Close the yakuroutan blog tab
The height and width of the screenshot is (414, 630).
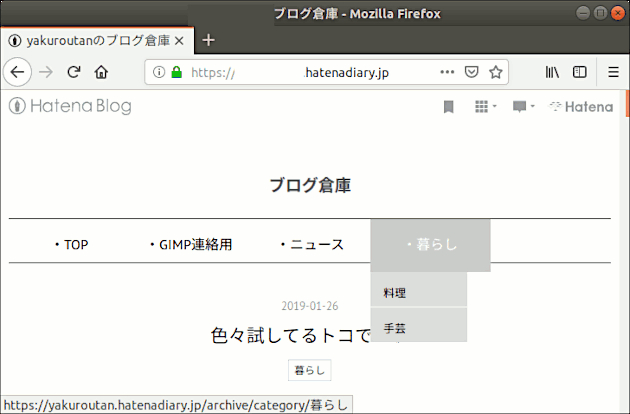click(x=179, y=41)
